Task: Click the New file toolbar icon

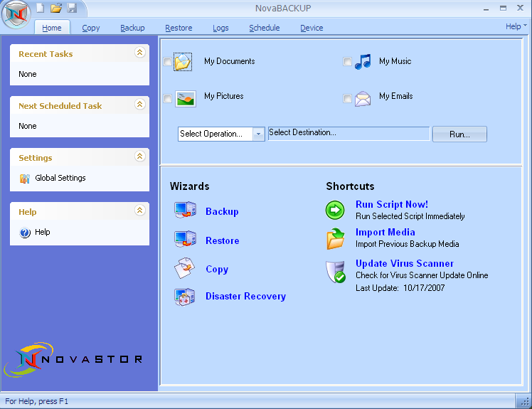Action: tap(41, 8)
